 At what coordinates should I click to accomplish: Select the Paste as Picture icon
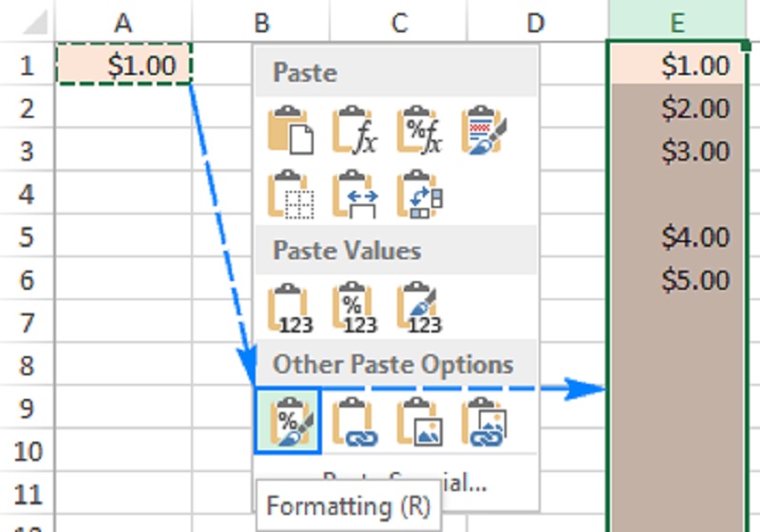point(419,421)
